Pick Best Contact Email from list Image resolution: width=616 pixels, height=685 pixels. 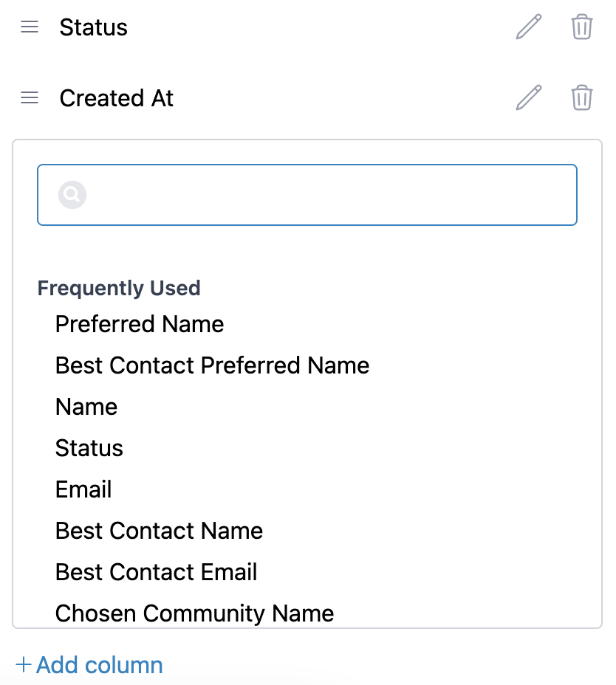[157, 572]
